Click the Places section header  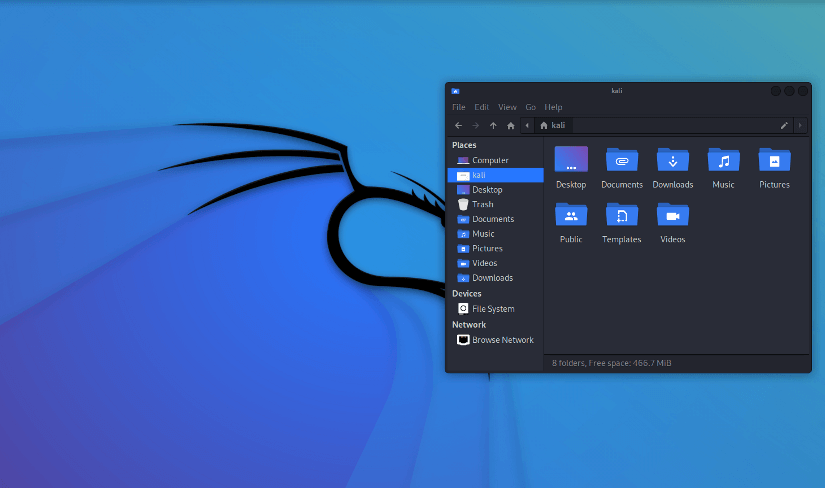[464, 145]
